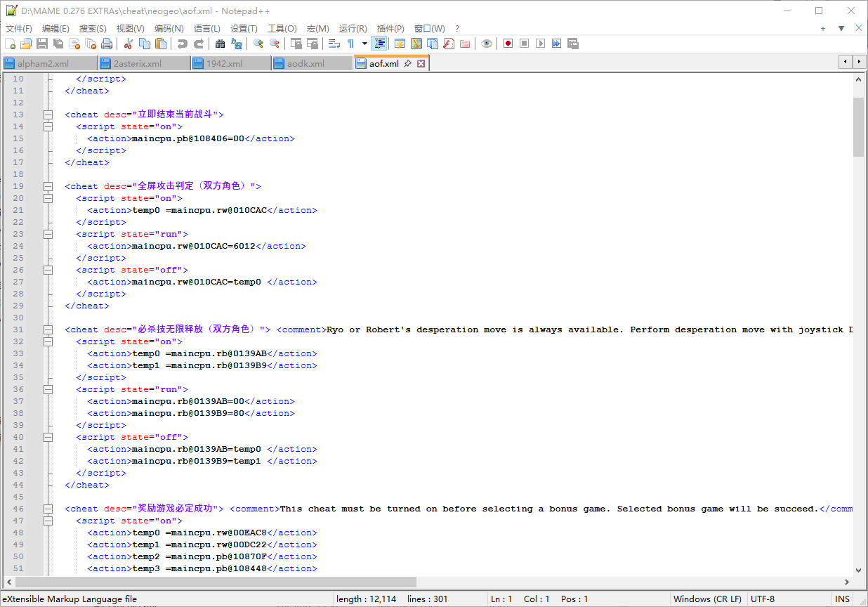Open dropdown arrow beside show-characters icon
The width and height of the screenshot is (868, 607).
pos(364,44)
